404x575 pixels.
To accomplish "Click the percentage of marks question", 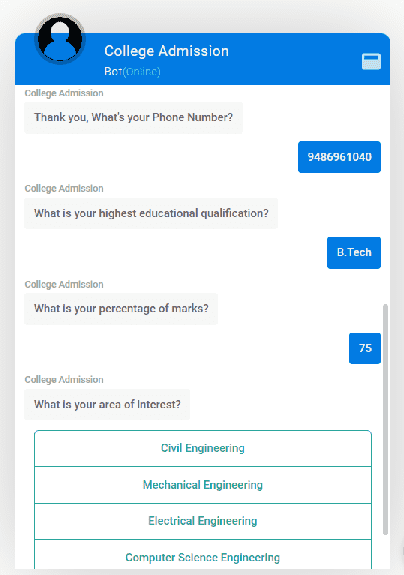I will tap(121, 309).
